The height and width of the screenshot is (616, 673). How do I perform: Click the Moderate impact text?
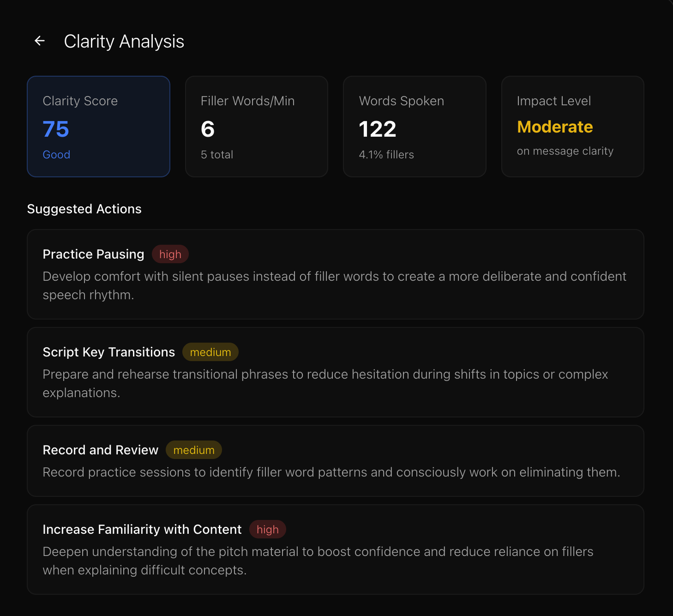(555, 127)
